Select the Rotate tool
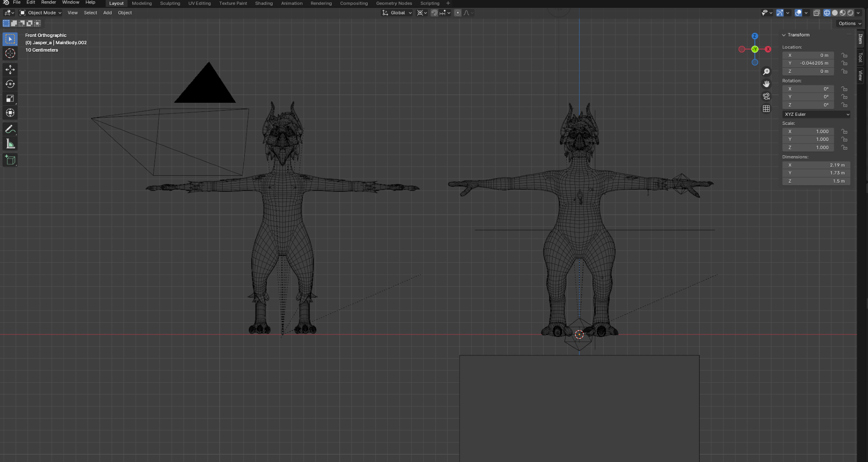 (10, 84)
